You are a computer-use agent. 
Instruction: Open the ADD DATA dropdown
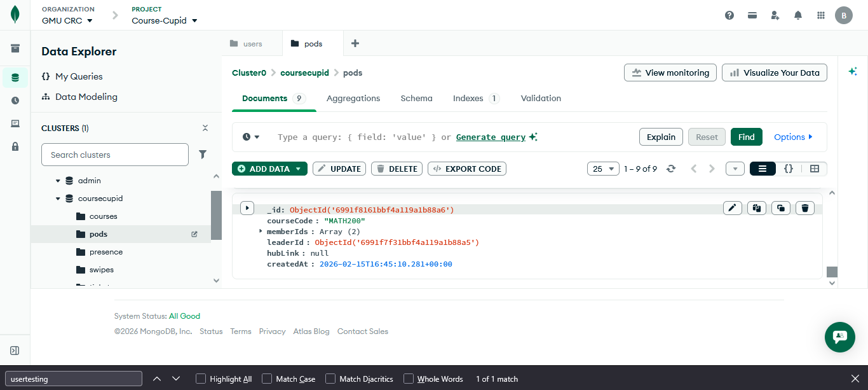click(269, 169)
